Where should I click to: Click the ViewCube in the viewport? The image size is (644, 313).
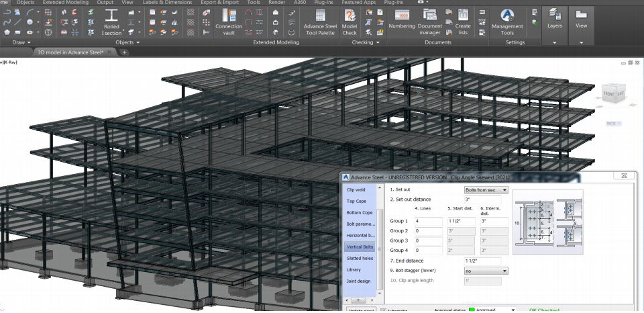(614, 95)
